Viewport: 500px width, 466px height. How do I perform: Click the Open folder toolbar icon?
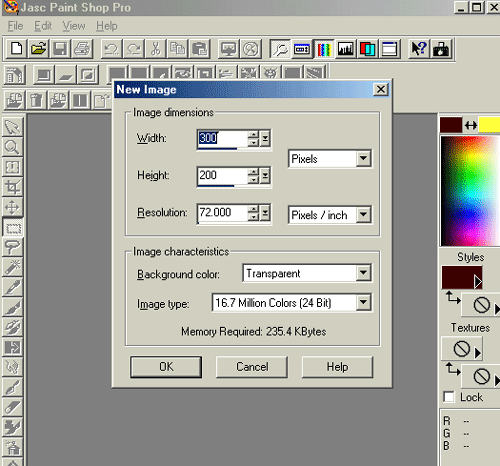pos(38,49)
